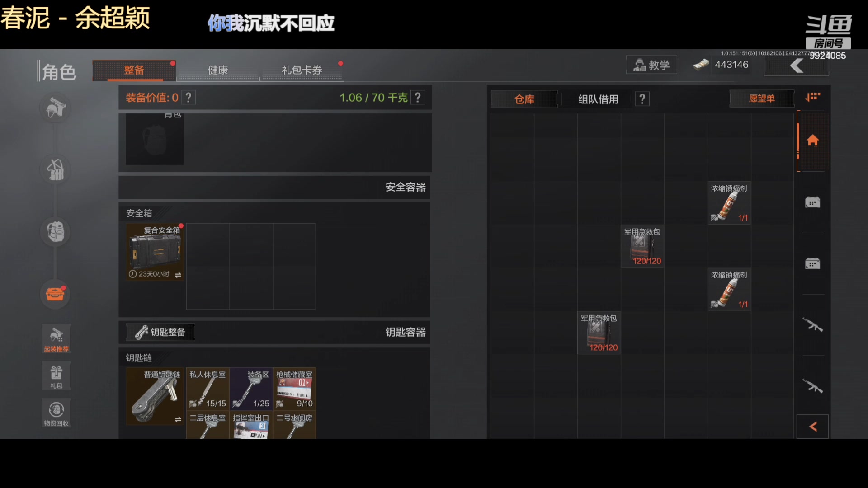Click help icon next to 组队借用

(642, 99)
